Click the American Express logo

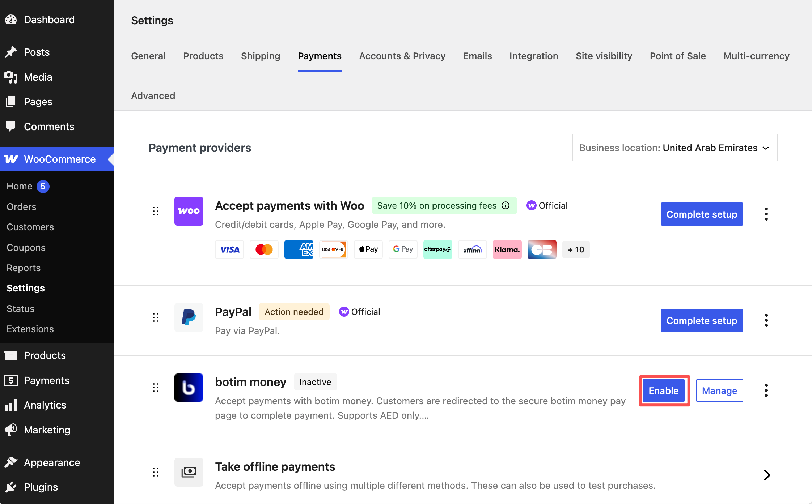pyautogui.click(x=299, y=249)
